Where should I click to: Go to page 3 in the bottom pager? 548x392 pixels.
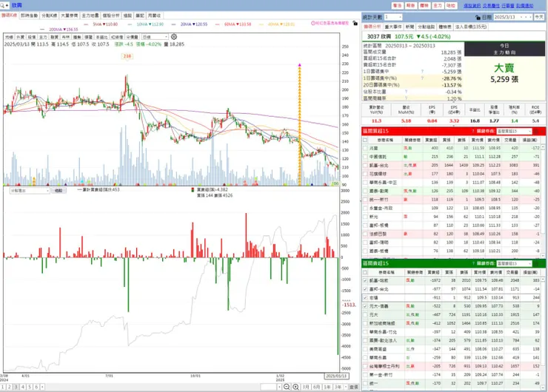click(16, 387)
